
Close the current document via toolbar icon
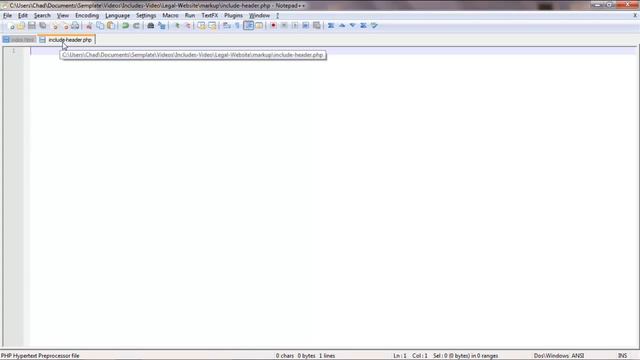[x=55, y=26]
